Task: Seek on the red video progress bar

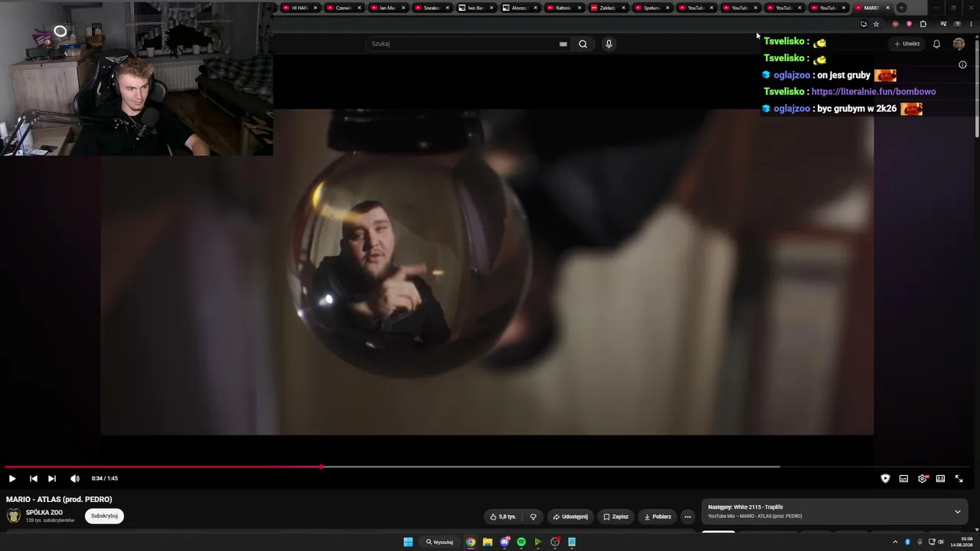Action: tap(162, 466)
